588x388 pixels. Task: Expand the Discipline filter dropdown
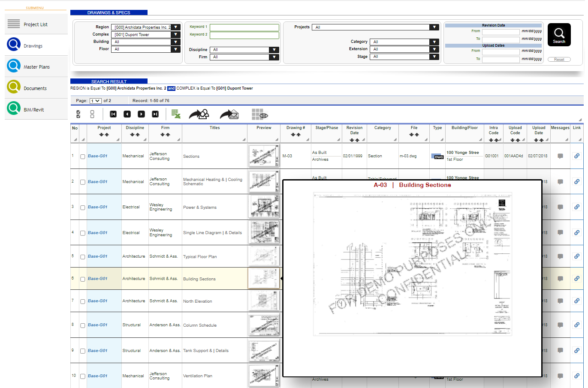pos(273,50)
